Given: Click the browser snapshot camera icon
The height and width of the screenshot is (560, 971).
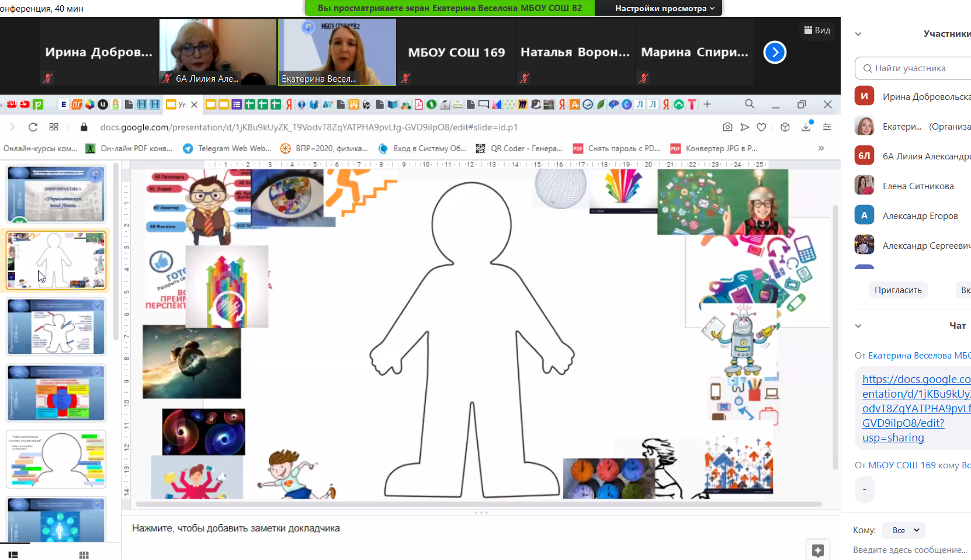Looking at the screenshot, I should coord(727,127).
